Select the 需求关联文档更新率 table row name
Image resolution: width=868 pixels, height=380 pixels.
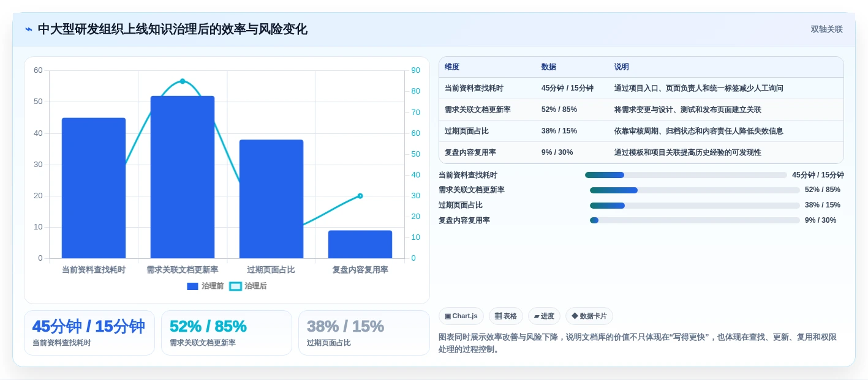point(478,110)
